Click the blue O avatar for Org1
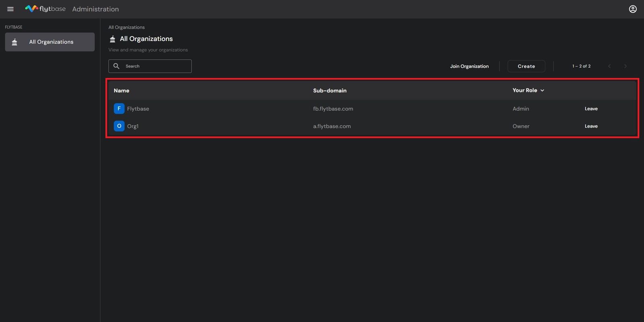This screenshot has width=644, height=322. [x=119, y=126]
